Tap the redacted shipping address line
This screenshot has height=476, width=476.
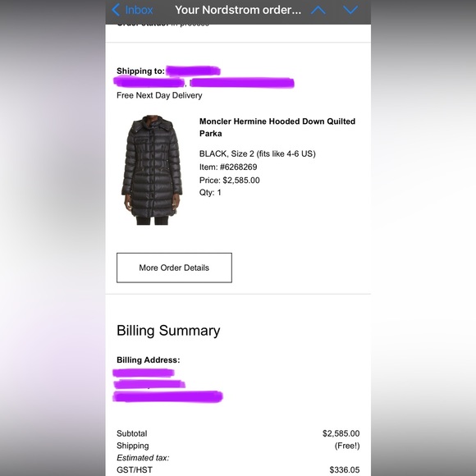coord(204,82)
